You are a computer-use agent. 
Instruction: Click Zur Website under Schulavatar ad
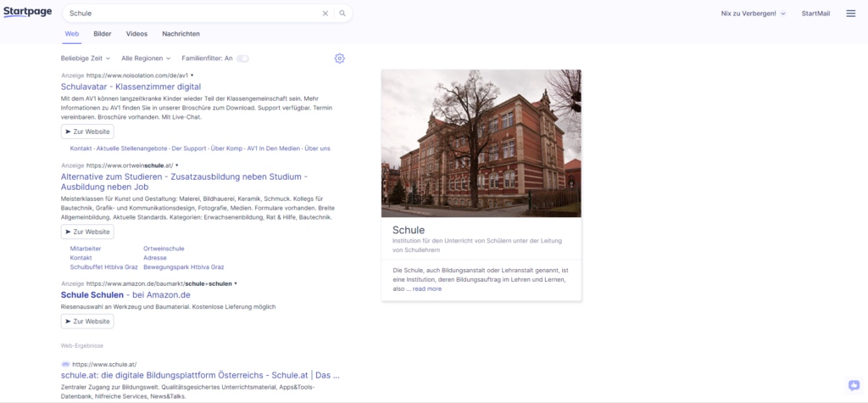coord(87,132)
